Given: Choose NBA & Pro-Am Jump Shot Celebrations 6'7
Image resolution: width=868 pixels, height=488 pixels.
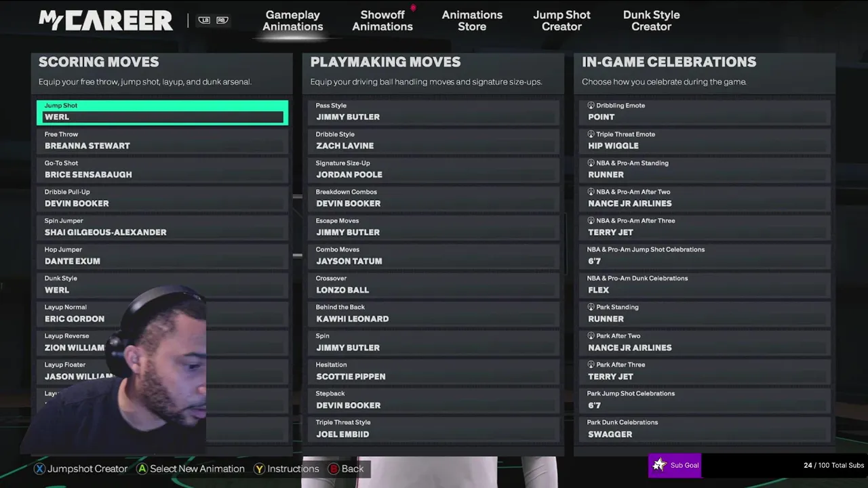Looking at the screenshot, I should tap(705, 256).
